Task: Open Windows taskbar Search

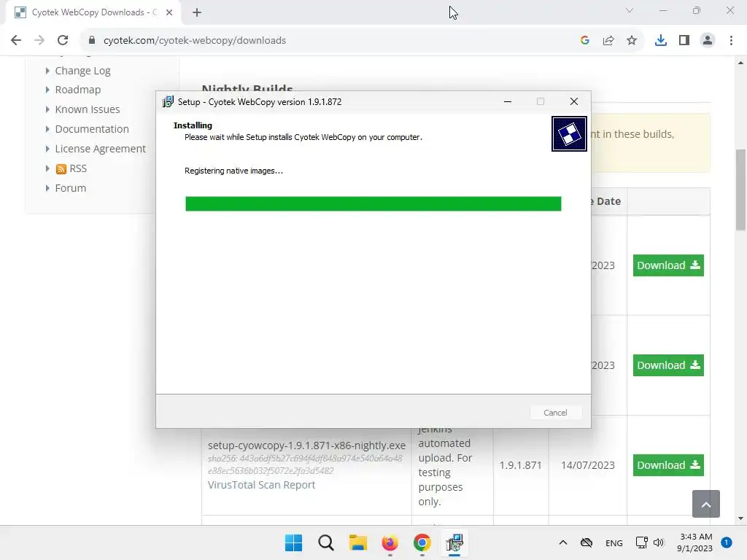Action: click(x=326, y=542)
